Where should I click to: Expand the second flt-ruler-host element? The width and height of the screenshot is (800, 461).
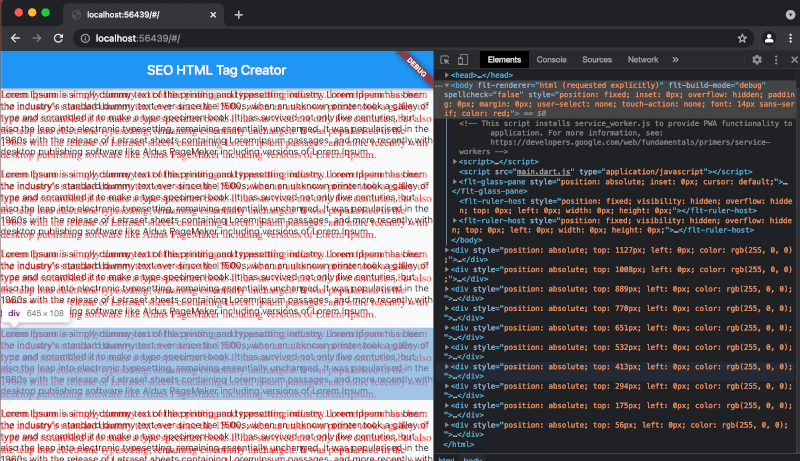tap(455, 220)
